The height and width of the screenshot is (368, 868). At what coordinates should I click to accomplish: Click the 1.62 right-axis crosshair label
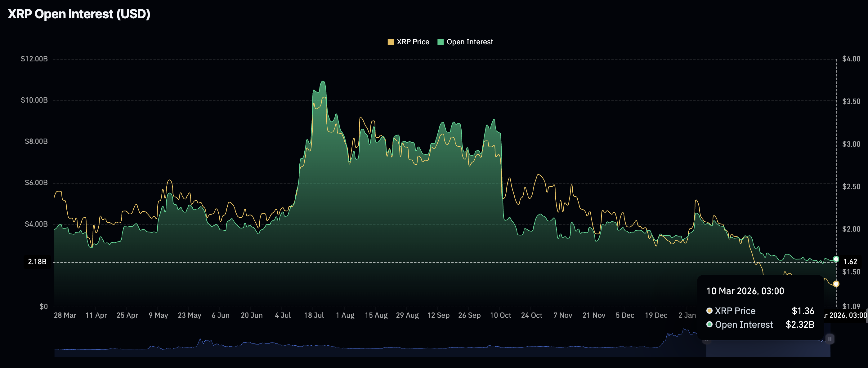[x=850, y=262]
